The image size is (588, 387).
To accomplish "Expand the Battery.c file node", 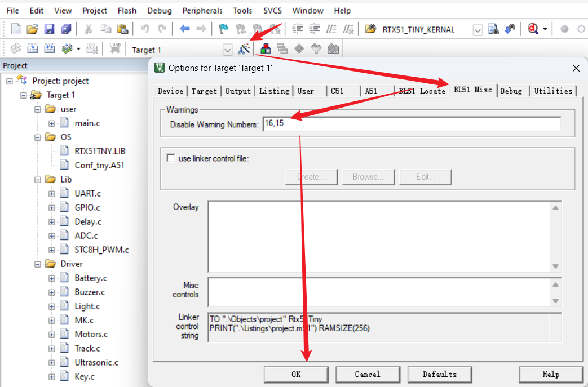I will pos(51,278).
